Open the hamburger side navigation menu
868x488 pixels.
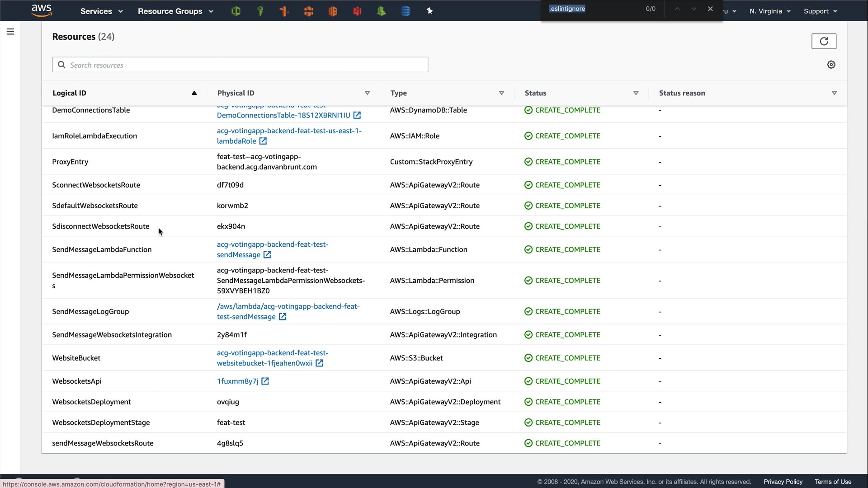coord(10,32)
